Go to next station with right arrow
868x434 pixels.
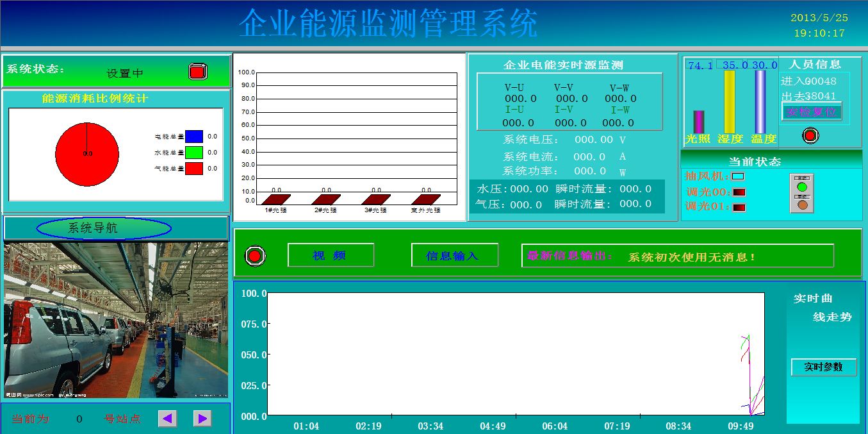coord(202,419)
